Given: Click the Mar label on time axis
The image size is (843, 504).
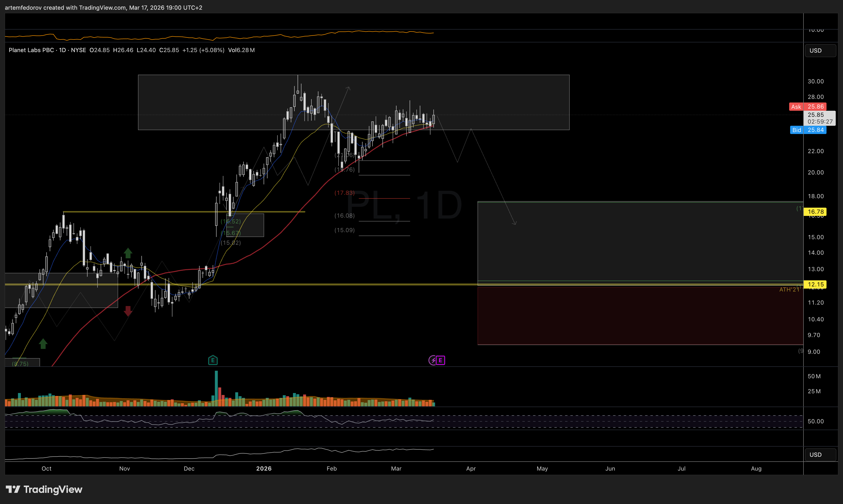Looking at the screenshot, I should tap(396, 469).
